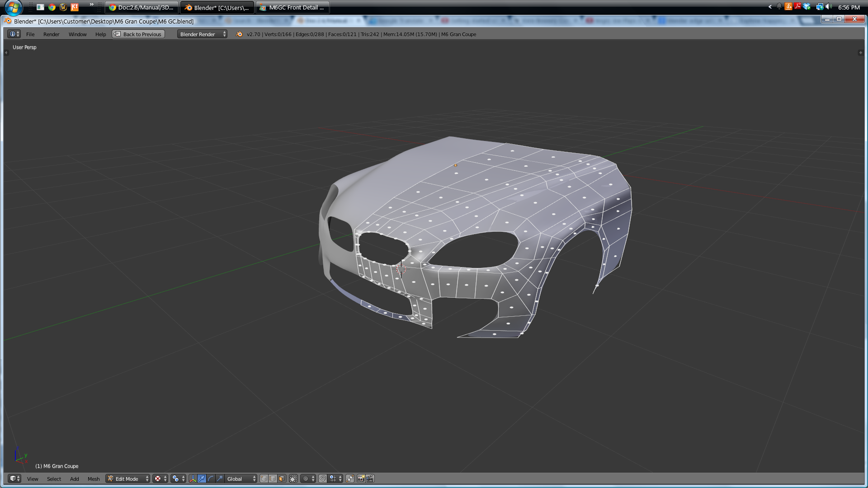Open the pivot point dropdown
This screenshot has width=868, height=488.
click(178, 479)
